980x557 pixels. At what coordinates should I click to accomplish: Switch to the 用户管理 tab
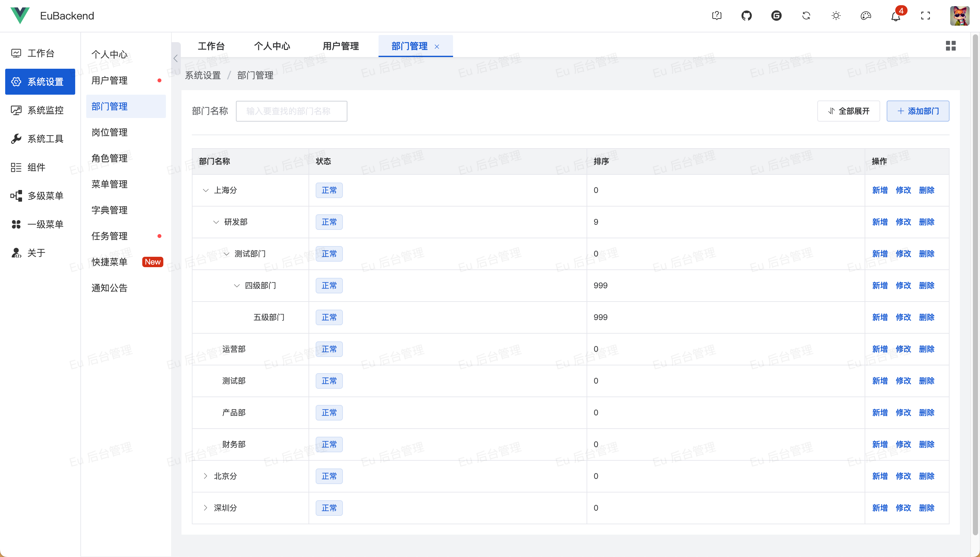point(340,46)
